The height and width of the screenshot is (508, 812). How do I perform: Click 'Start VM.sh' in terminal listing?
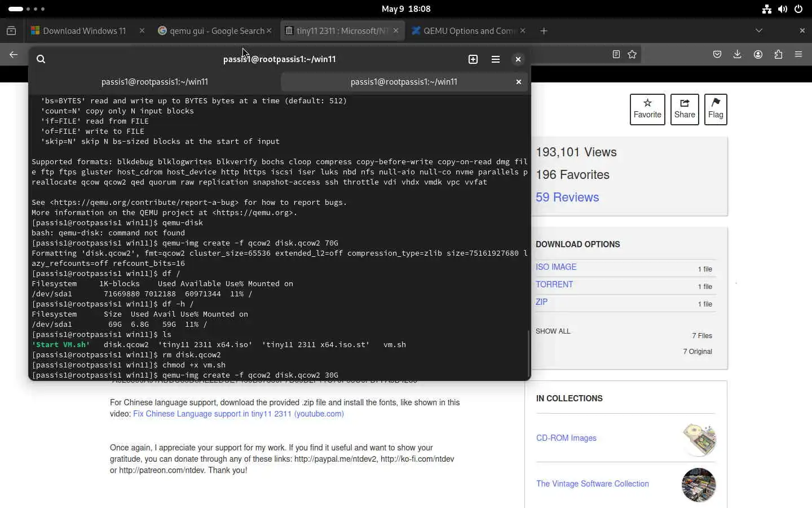click(x=61, y=345)
